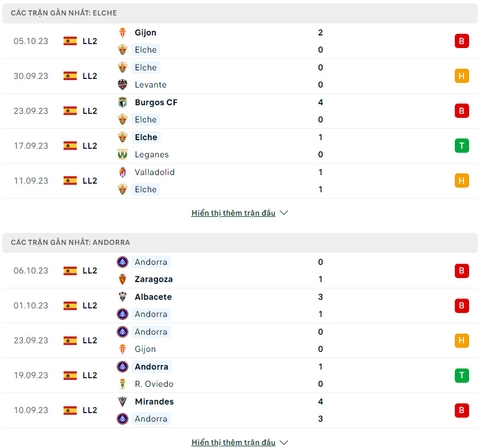Click the R. Oviedo club crest icon
The height and width of the screenshot is (448, 480).
[123, 384]
